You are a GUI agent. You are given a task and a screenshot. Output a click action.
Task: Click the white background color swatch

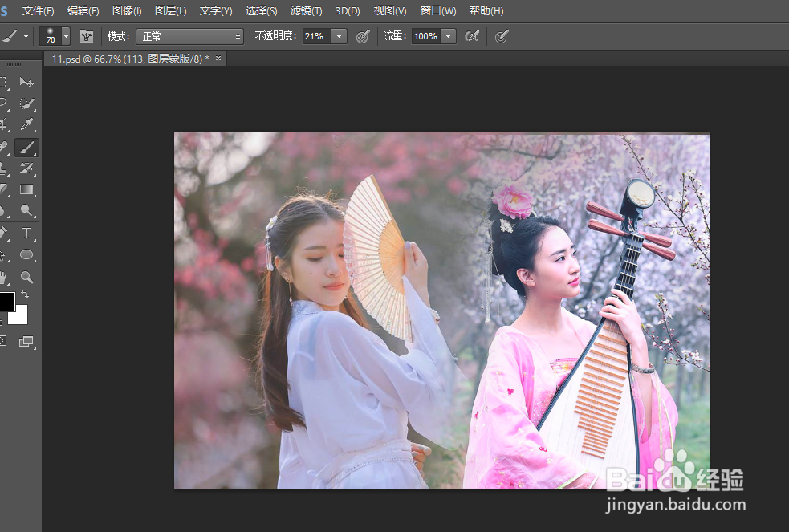[20, 316]
